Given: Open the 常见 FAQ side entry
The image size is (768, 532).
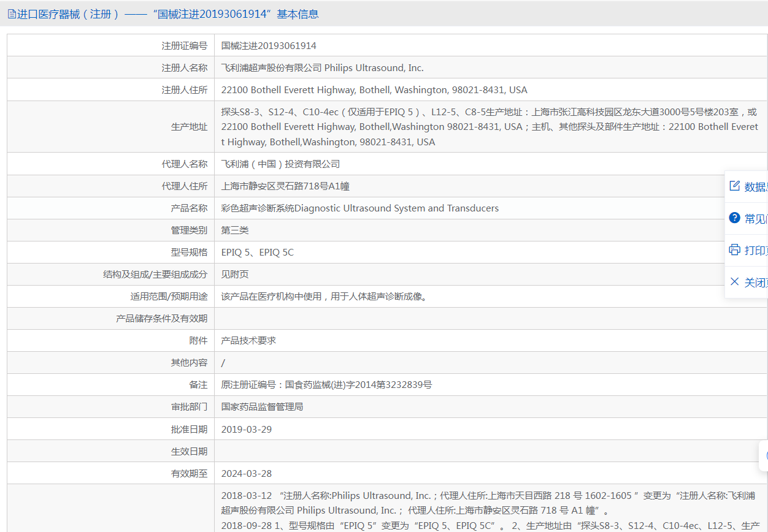Looking at the screenshot, I should click(x=747, y=218).
